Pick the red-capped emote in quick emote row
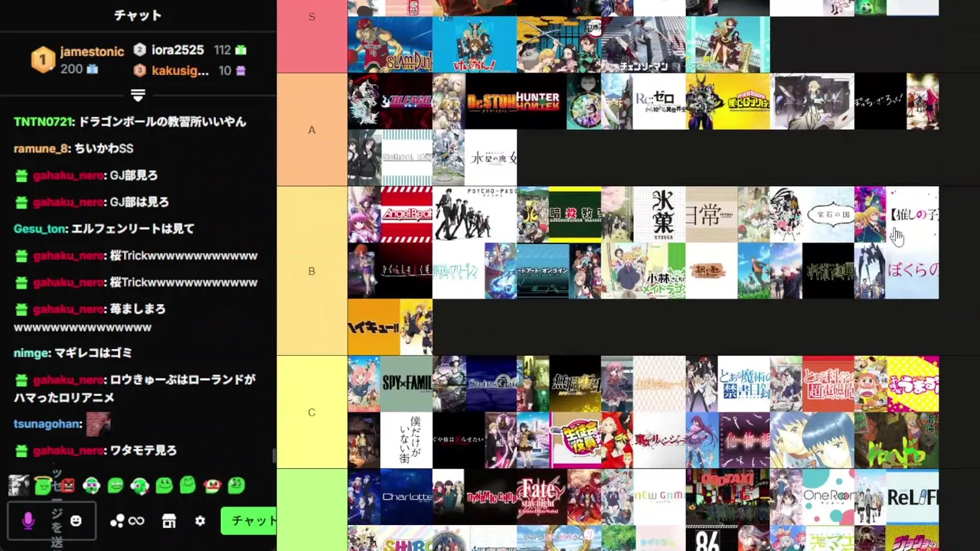This screenshot has height=551, width=980. tap(212, 485)
